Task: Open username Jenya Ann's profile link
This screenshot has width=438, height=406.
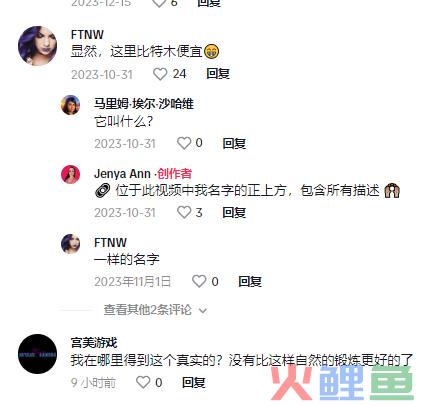Action: (x=122, y=174)
